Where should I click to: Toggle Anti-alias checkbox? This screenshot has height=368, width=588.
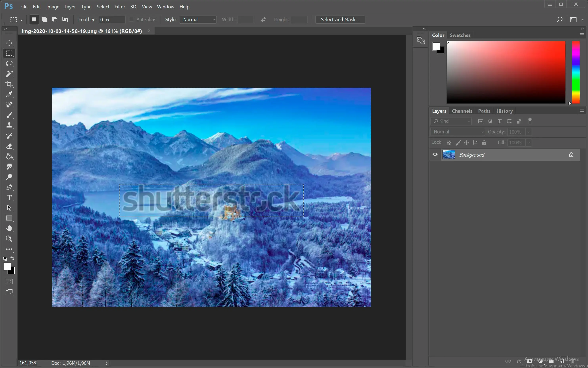coord(131,19)
